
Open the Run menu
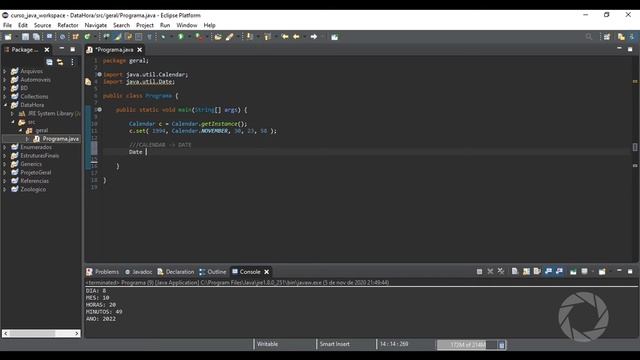coord(165,25)
